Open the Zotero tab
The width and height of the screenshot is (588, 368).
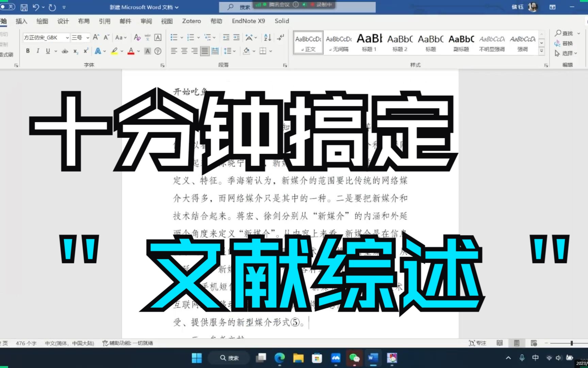(191, 21)
